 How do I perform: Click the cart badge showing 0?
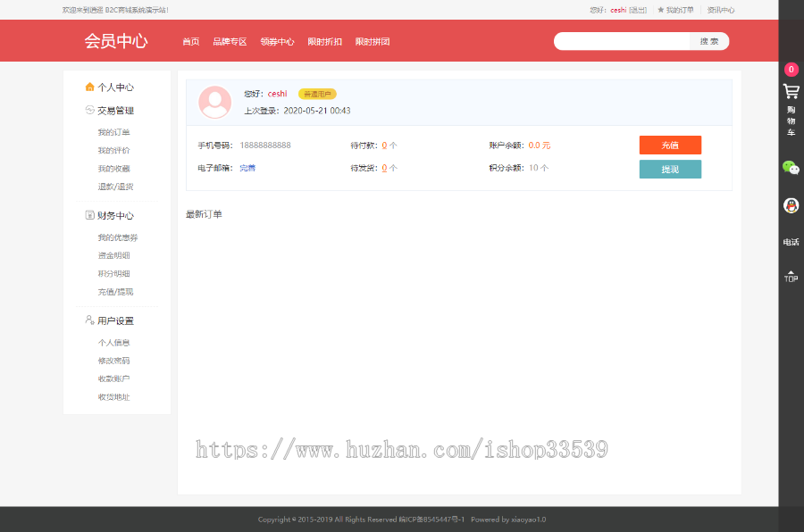(x=791, y=69)
